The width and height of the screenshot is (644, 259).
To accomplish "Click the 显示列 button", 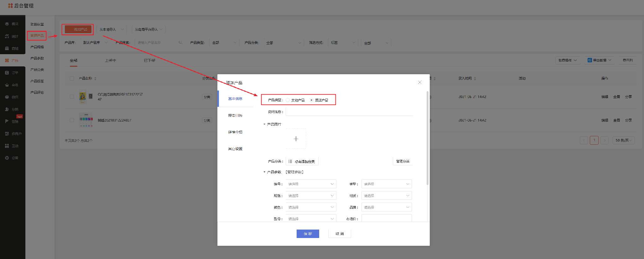I will click(628, 60).
